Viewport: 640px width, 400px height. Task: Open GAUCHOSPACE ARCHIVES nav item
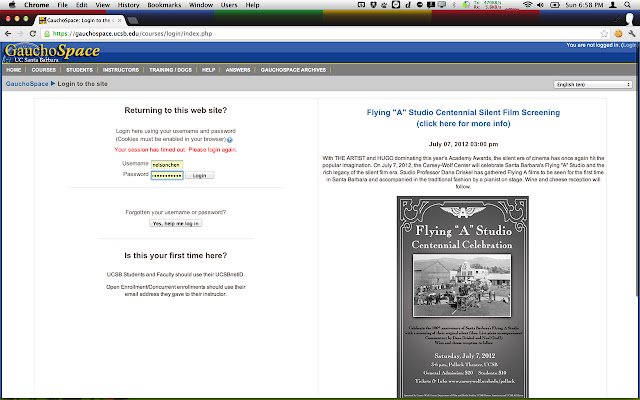tap(293, 70)
